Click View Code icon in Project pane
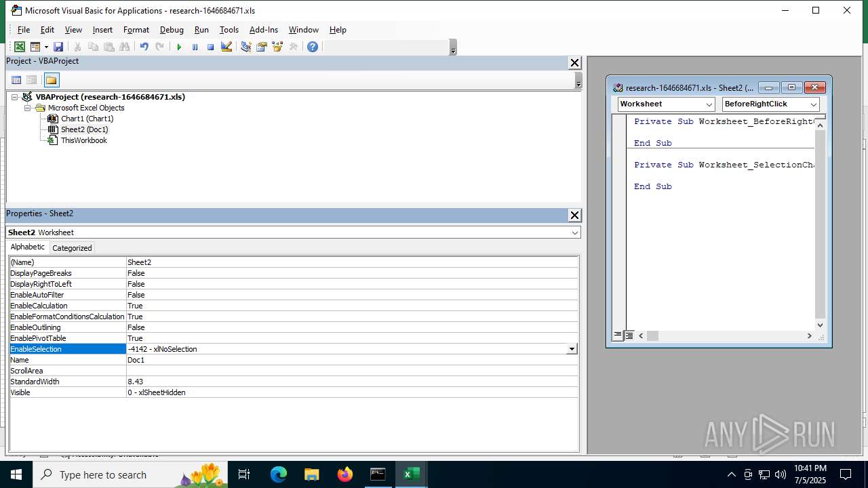The width and height of the screenshot is (868, 488). pos(16,80)
